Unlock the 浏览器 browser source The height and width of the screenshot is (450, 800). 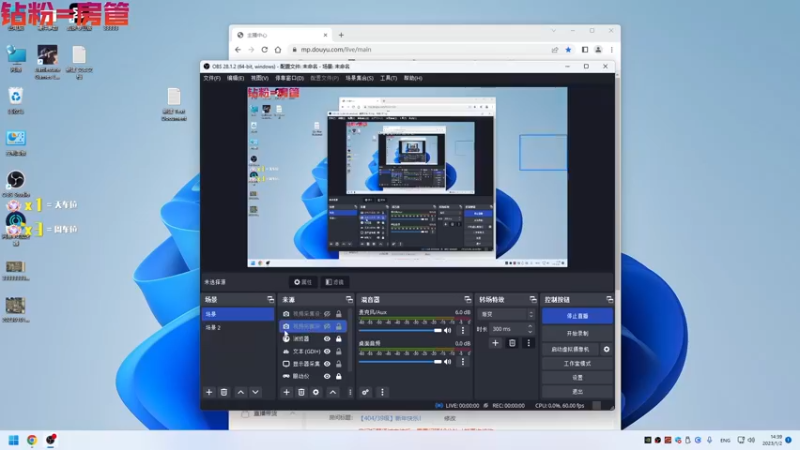tap(338, 339)
